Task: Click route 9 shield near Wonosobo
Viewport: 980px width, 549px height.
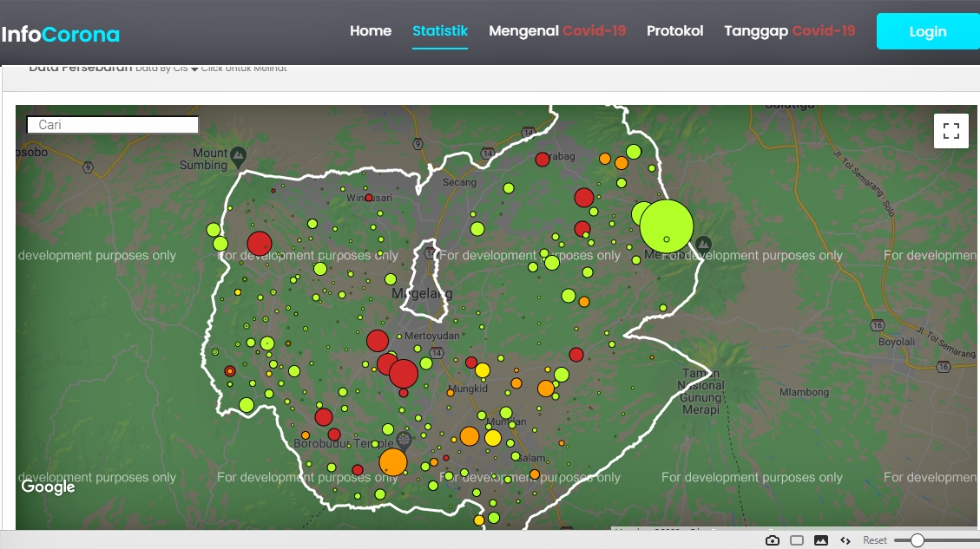Action: [89, 167]
